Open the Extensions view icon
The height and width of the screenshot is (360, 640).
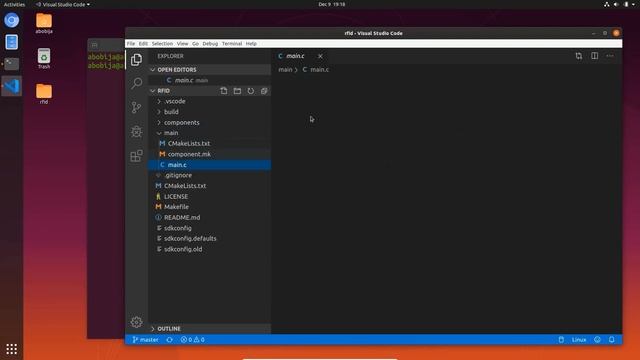[x=136, y=156]
